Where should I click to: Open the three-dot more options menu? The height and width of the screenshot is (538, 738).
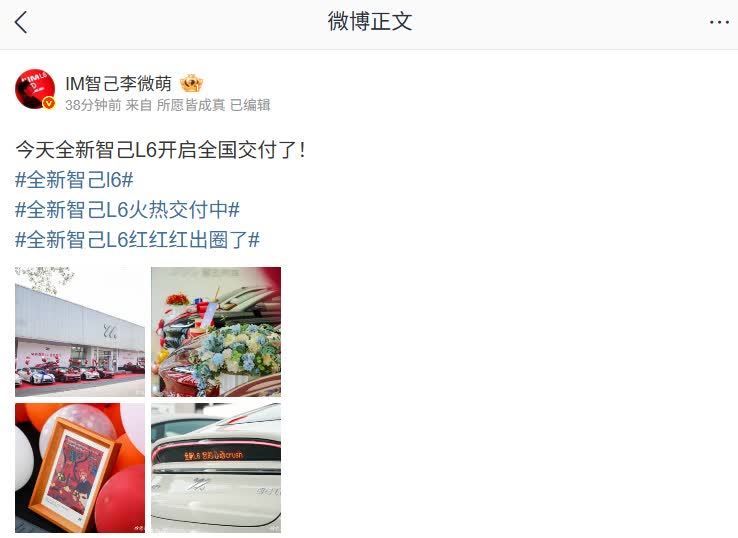[x=719, y=22]
